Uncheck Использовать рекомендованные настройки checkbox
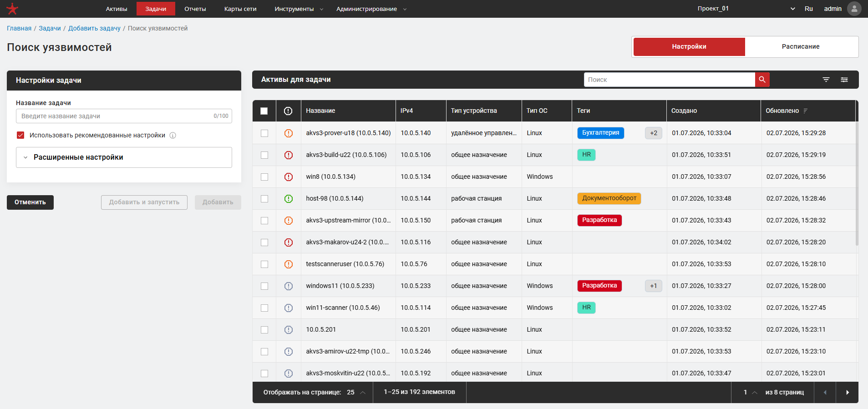The height and width of the screenshot is (409, 868). click(x=20, y=135)
